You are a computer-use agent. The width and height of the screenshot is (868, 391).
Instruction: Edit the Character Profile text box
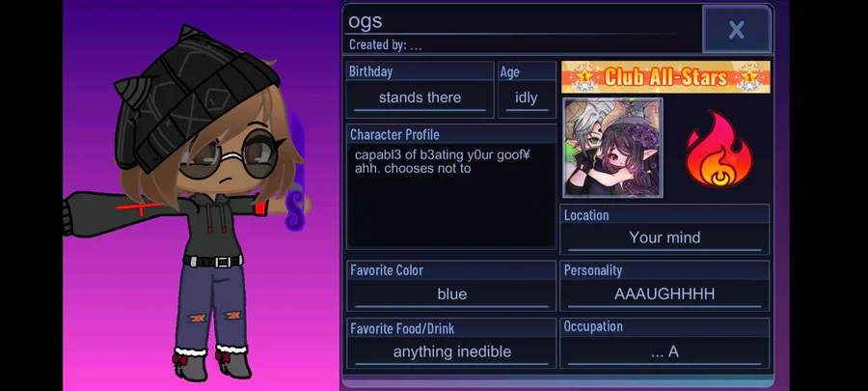tap(451, 195)
